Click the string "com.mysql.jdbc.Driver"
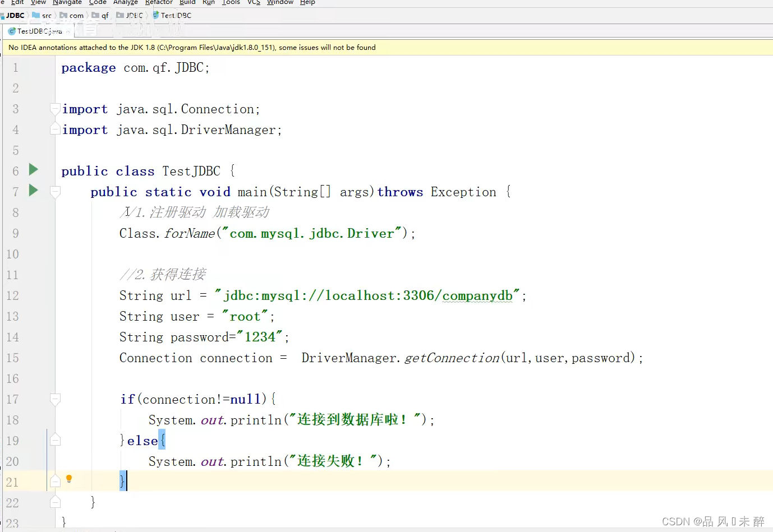 [312, 233]
